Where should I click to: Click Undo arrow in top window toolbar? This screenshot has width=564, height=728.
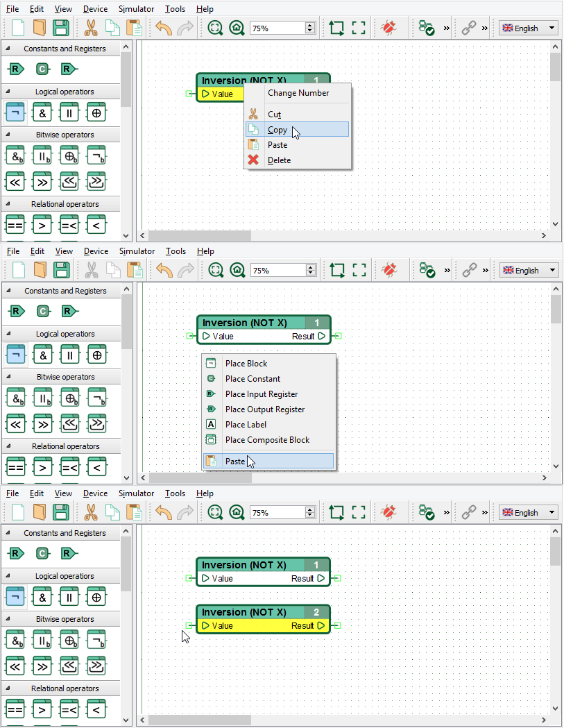point(164,28)
